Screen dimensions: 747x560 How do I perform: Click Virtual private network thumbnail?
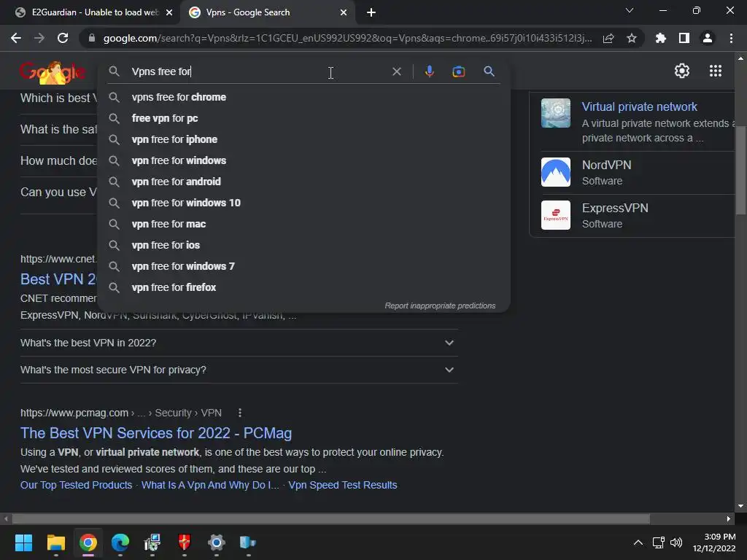click(555, 113)
